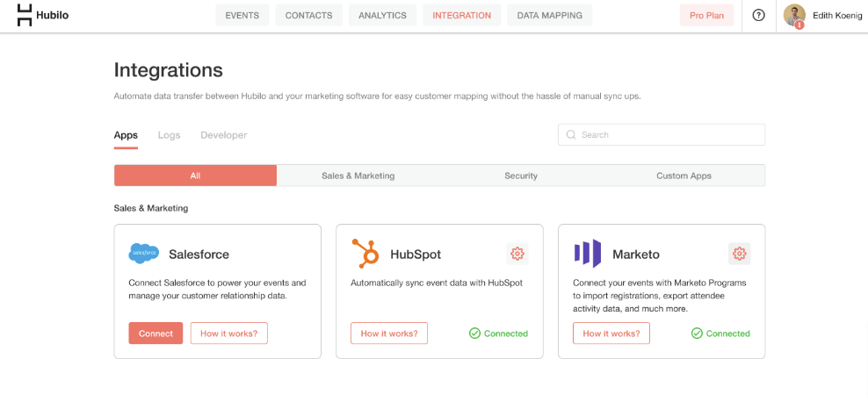Focus the integrations Search field

(662, 134)
